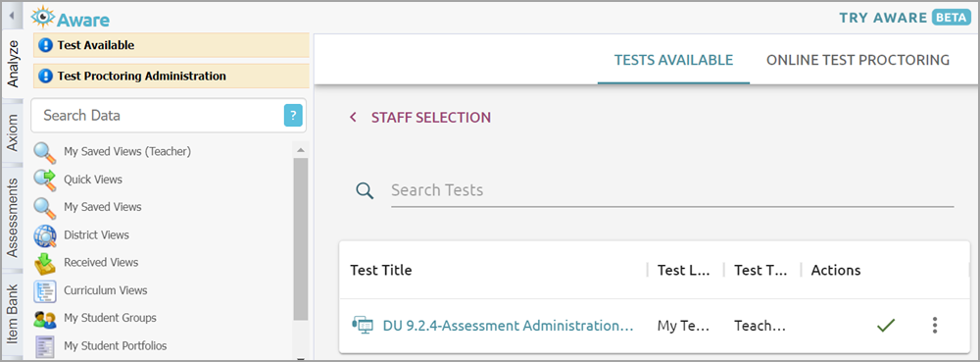Go back to Staff Selection chevron
The height and width of the screenshot is (362, 980).
coord(353,118)
